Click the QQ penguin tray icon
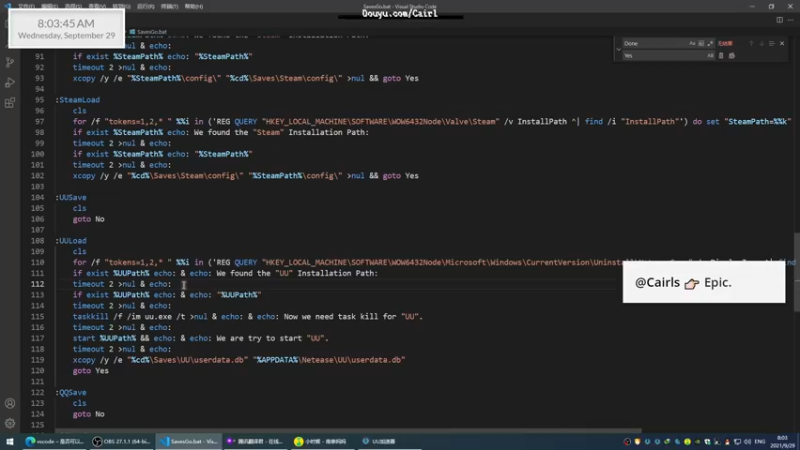 (x=727, y=442)
